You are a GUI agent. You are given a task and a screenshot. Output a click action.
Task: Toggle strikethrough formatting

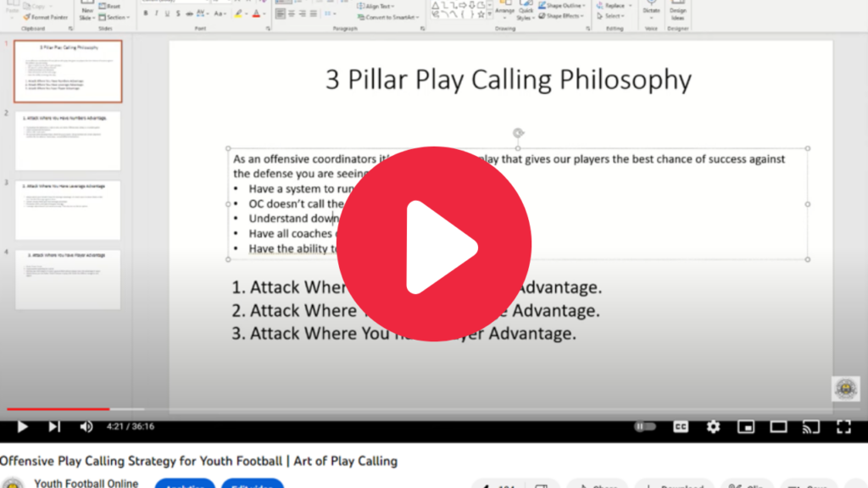click(189, 14)
